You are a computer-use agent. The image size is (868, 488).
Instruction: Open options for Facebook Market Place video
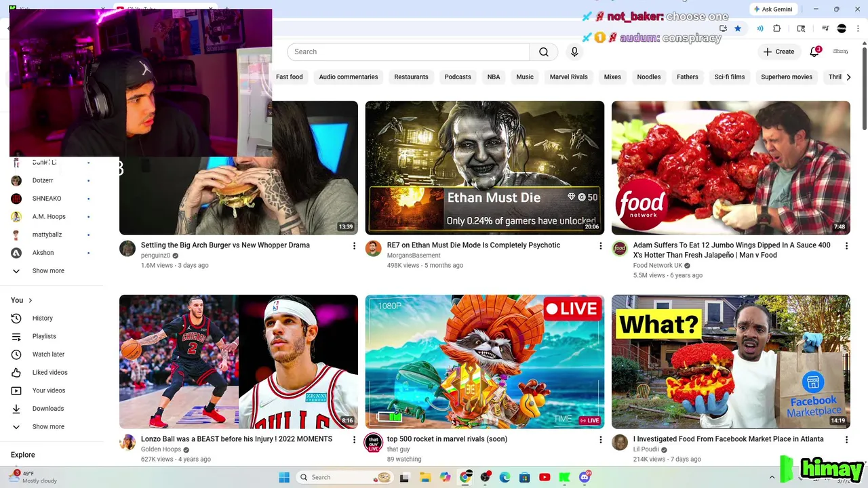[x=846, y=439]
